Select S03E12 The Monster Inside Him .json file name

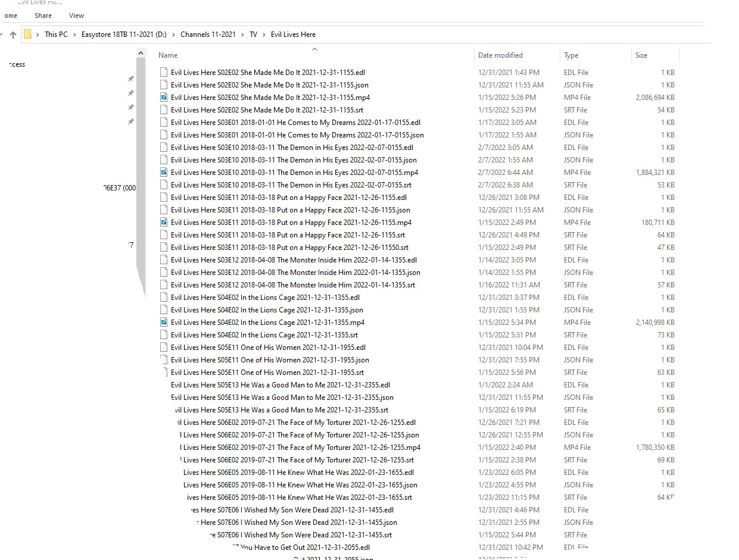(x=295, y=272)
